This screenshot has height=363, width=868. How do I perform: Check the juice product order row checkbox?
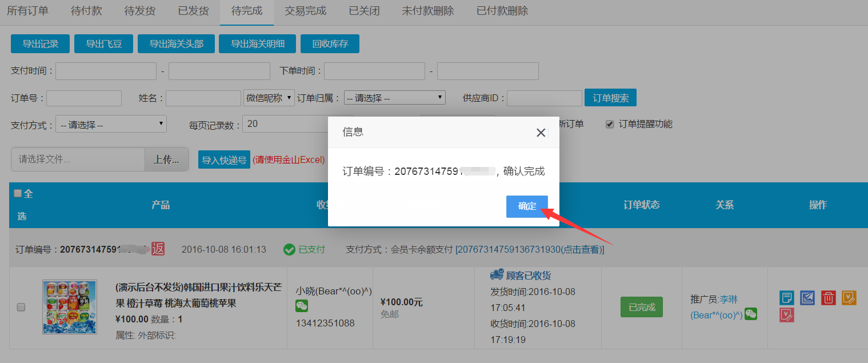tap(21, 307)
